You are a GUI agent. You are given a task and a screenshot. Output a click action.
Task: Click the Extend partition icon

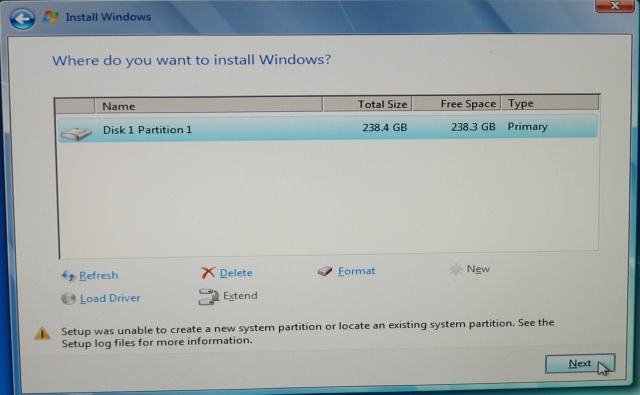pyautogui.click(x=209, y=297)
